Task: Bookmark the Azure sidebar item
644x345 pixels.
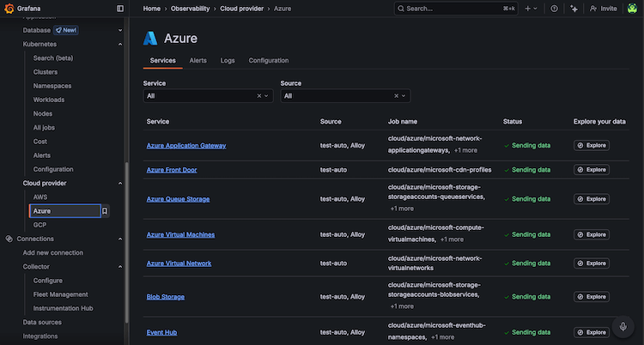Action: (x=105, y=211)
